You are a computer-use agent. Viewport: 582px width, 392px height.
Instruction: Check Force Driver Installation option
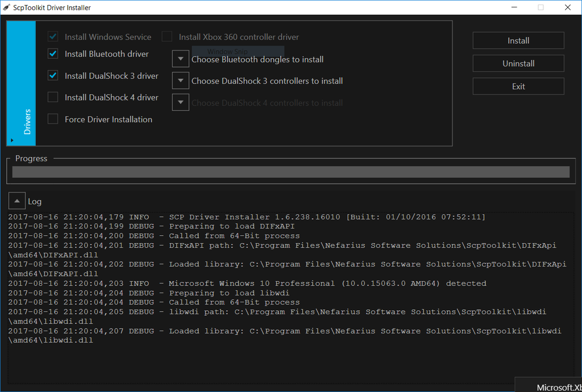[x=53, y=119]
